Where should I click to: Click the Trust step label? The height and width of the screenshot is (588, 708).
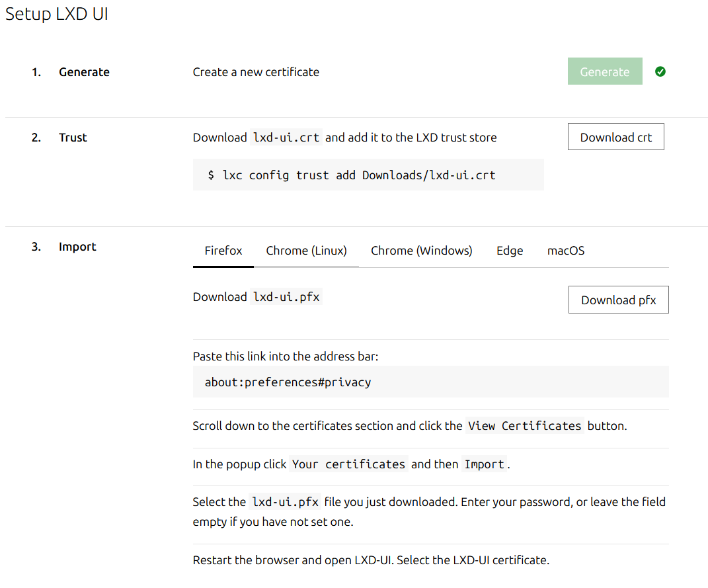(73, 138)
